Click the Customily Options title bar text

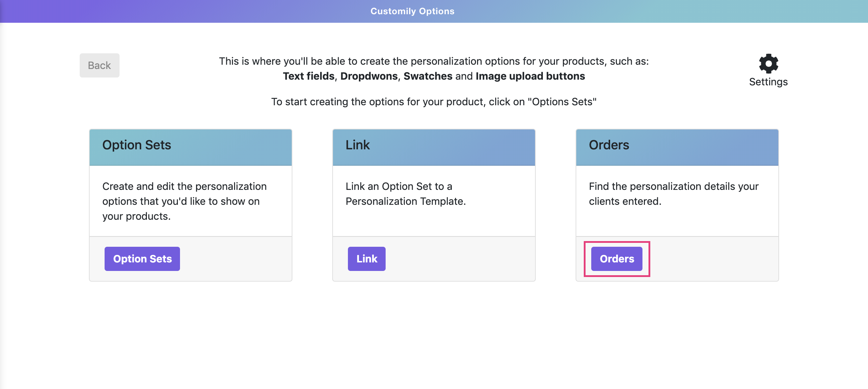412,11
